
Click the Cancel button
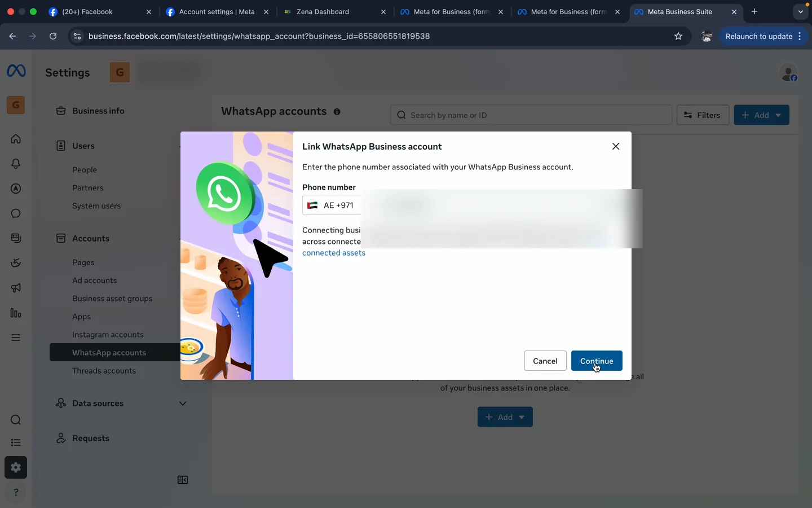pyautogui.click(x=545, y=361)
